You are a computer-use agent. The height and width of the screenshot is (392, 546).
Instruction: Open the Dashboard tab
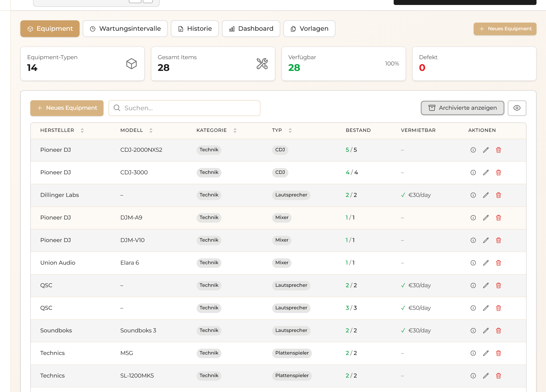click(251, 29)
